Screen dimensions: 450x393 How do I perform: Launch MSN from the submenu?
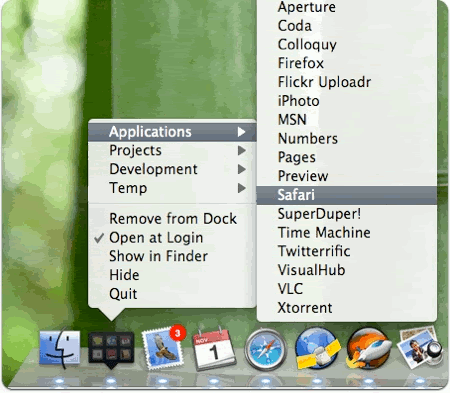tap(347, 120)
